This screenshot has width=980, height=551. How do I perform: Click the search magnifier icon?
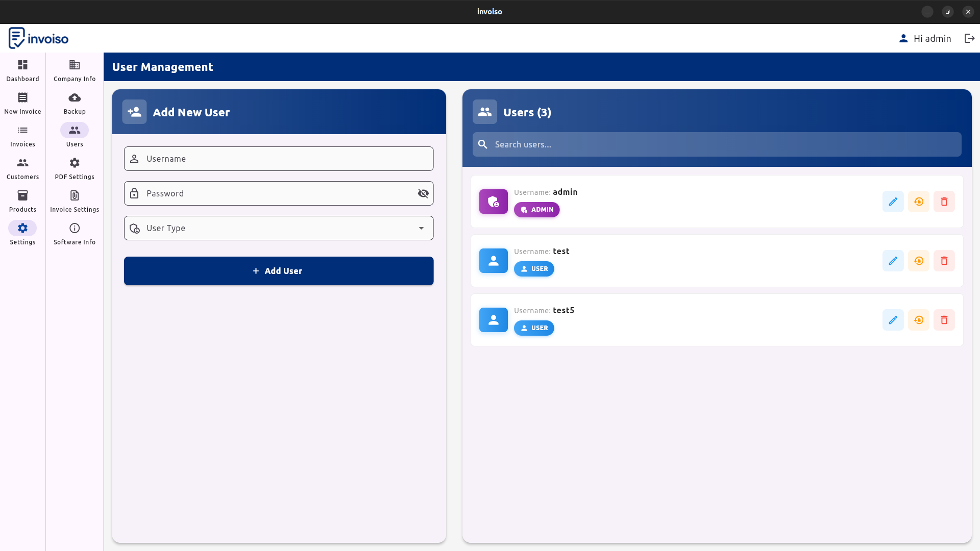point(483,144)
